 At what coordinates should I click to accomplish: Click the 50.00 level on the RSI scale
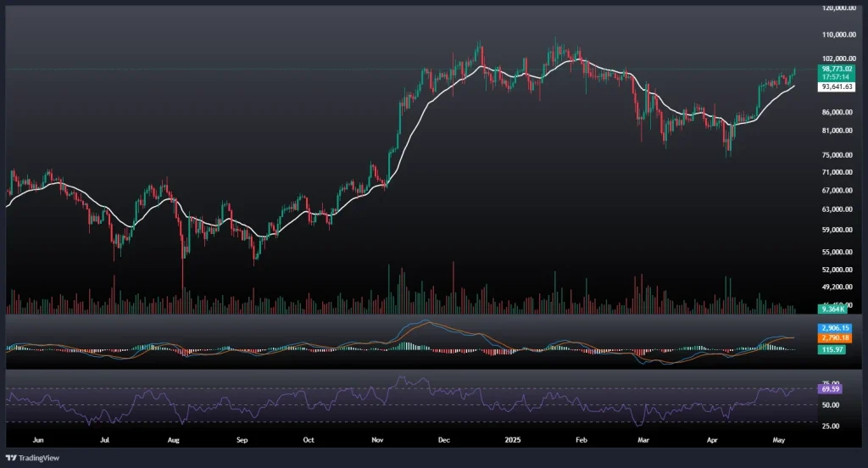(x=830, y=405)
